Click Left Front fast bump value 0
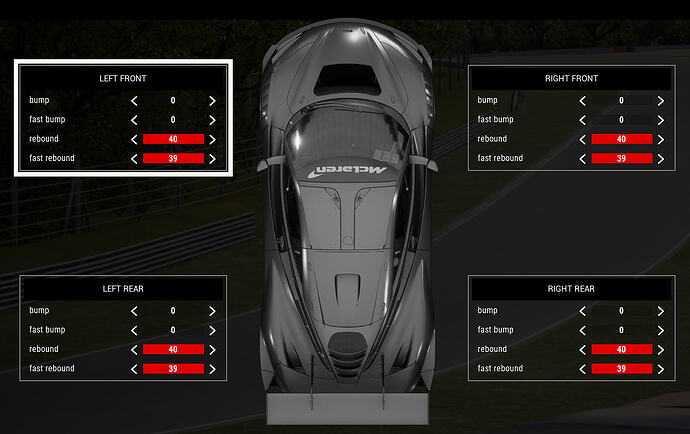Screen dimensions: 690x434 (173, 120)
